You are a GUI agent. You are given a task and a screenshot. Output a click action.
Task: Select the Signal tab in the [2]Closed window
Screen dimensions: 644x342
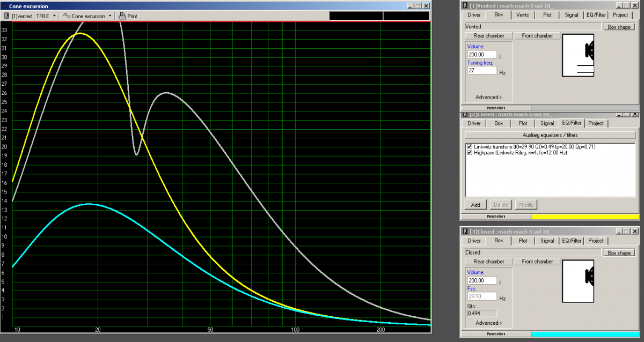pyautogui.click(x=547, y=123)
